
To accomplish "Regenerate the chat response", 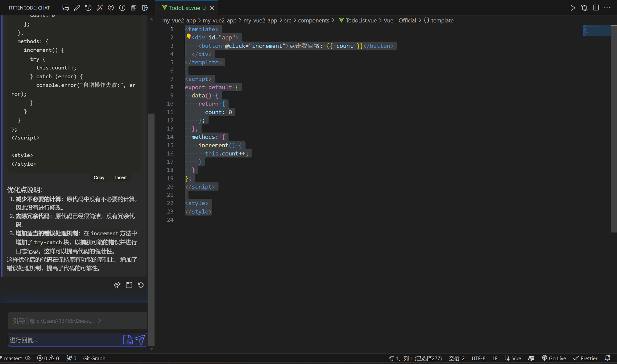I will pos(141,285).
